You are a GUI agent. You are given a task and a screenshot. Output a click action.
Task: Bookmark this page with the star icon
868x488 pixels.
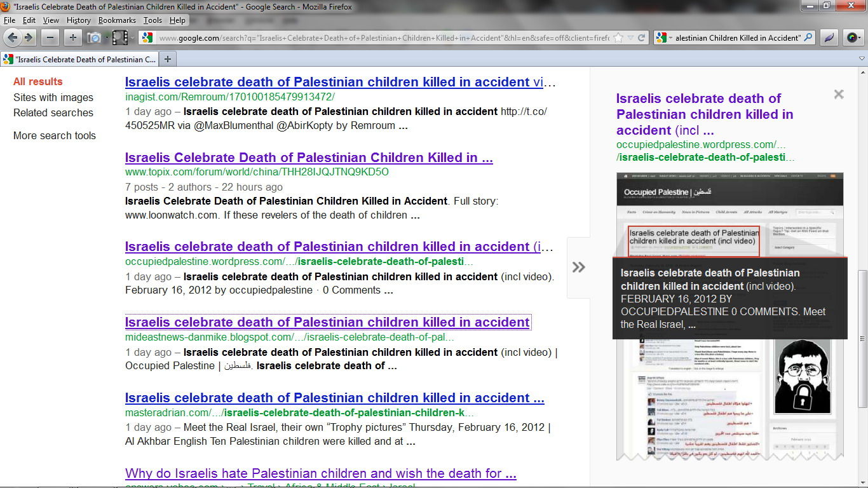618,37
